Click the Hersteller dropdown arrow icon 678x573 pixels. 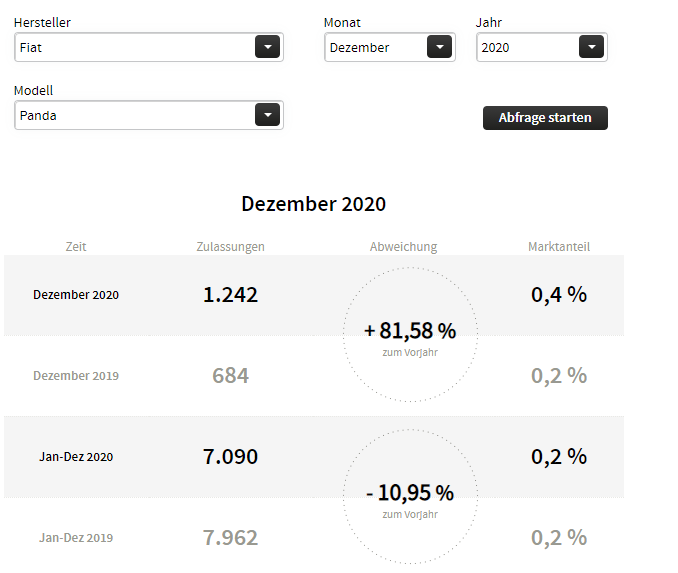click(267, 47)
